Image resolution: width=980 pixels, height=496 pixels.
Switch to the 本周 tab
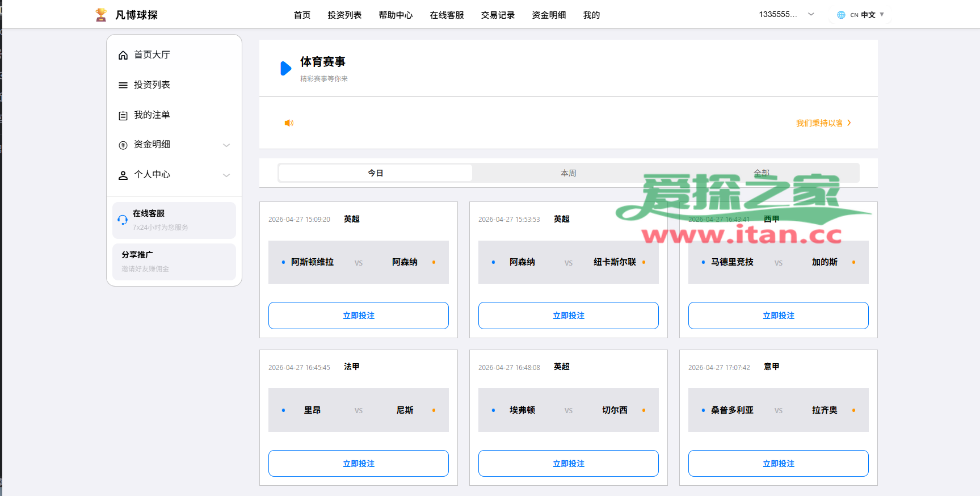coord(569,173)
